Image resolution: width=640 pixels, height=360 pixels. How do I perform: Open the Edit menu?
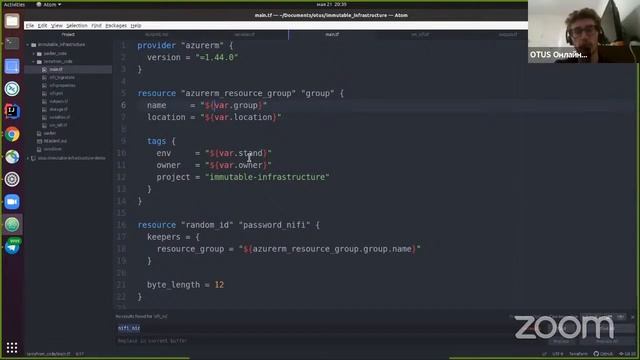(x=42, y=26)
